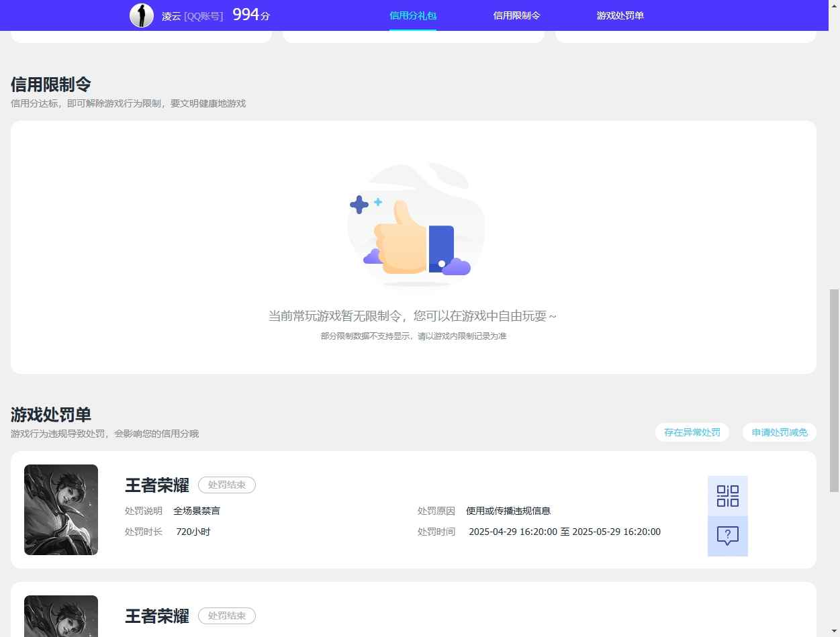
Task: Click the page vertical scrollbar thumb
Action: tap(835, 390)
